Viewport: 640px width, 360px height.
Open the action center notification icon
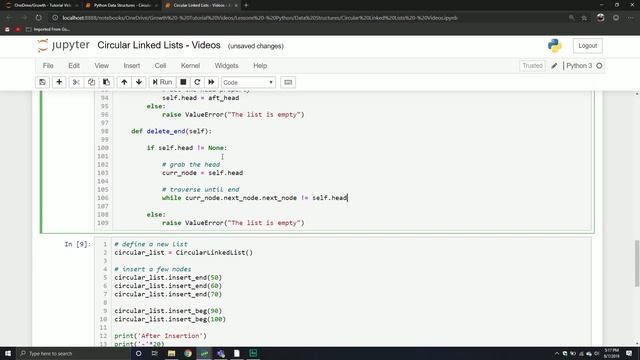629,353
